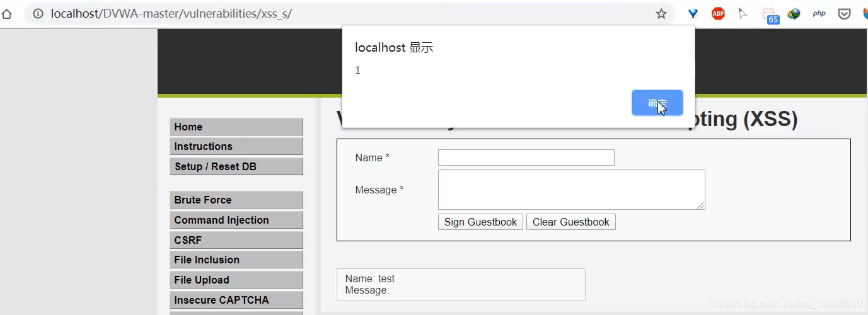This screenshot has height=315, width=868.
Task: Click the gray cursor arrow extension icon
Action: (743, 13)
